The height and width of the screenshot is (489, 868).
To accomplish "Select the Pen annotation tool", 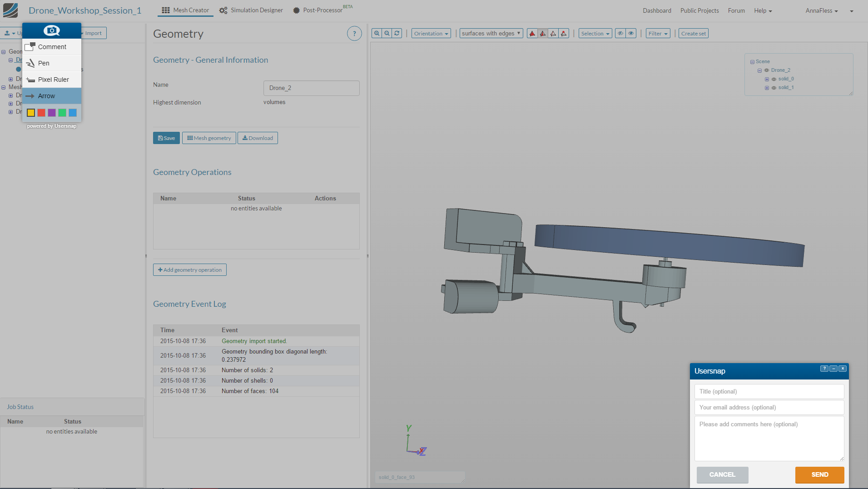I will click(44, 63).
